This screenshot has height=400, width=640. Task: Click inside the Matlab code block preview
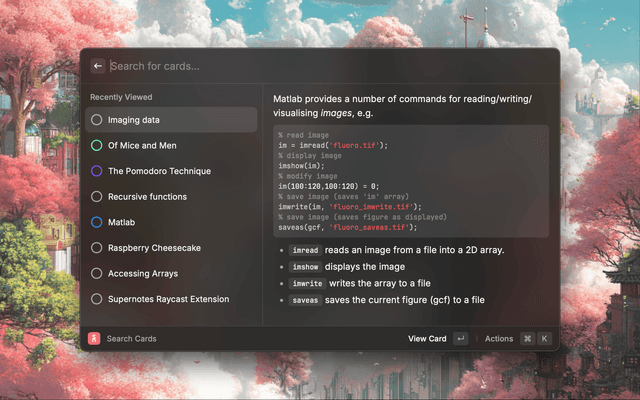[x=410, y=181]
